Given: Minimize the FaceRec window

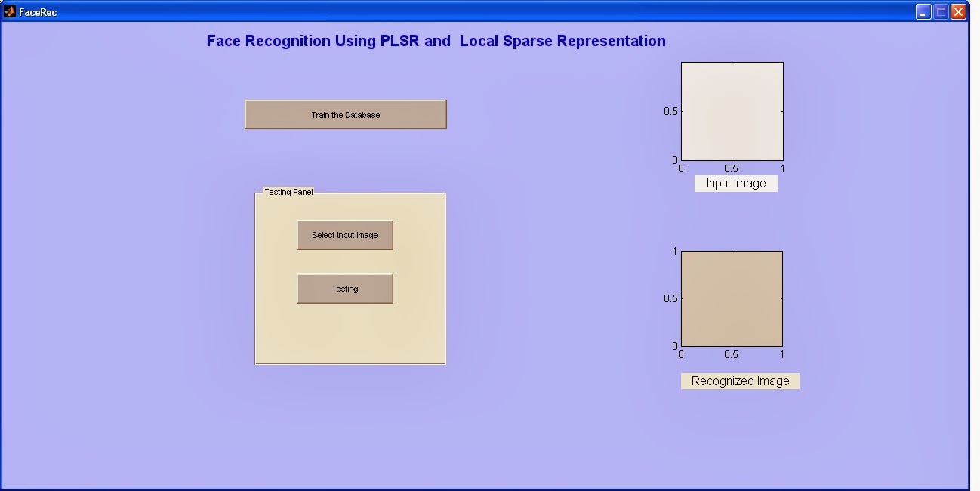Looking at the screenshot, I should point(923,11).
